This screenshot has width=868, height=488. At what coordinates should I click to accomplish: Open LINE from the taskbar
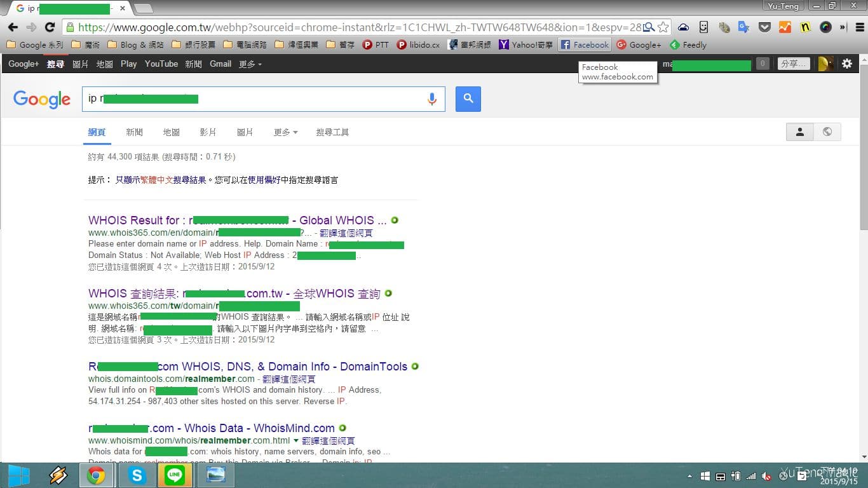coord(175,475)
